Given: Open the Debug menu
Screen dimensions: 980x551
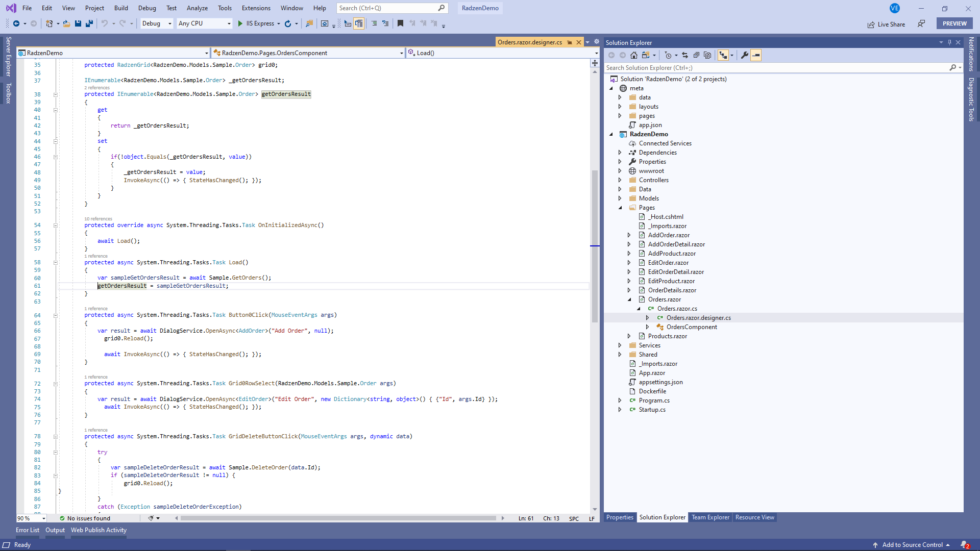Looking at the screenshot, I should click(147, 8).
